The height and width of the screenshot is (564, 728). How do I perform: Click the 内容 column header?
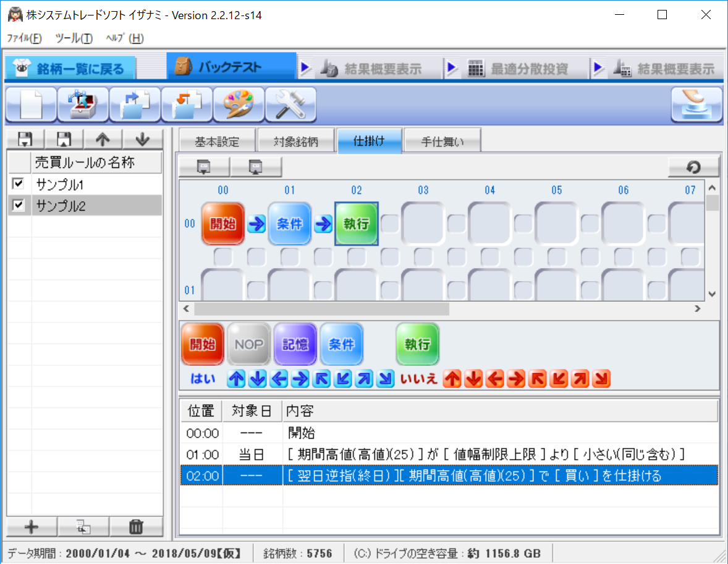(500, 411)
